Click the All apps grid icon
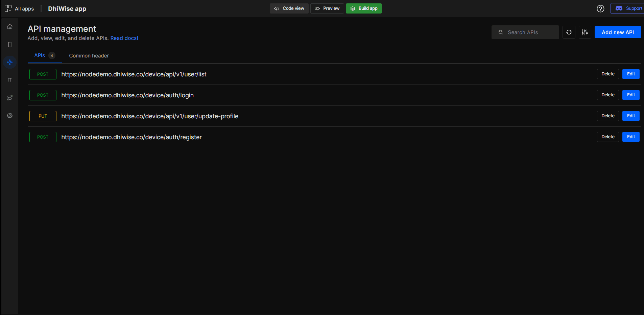Image resolution: width=644 pixels, height=315 pixels. [7, 8]
